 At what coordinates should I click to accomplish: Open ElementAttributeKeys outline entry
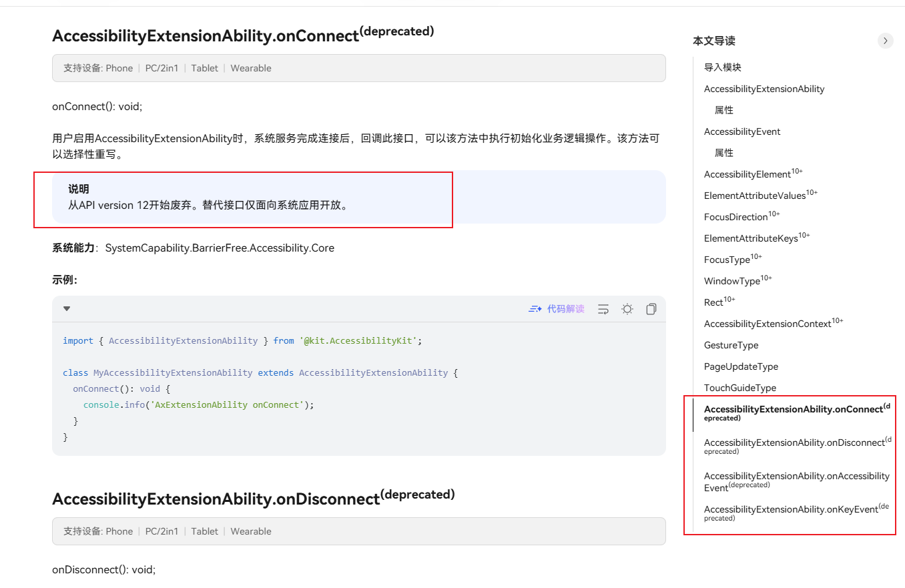pyautogui.click(x=757, y=238)
